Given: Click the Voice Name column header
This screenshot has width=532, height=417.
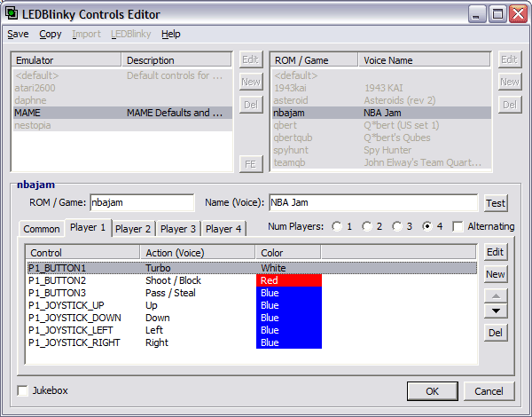Looking at the screenshot, I should [x=424, y=60].
